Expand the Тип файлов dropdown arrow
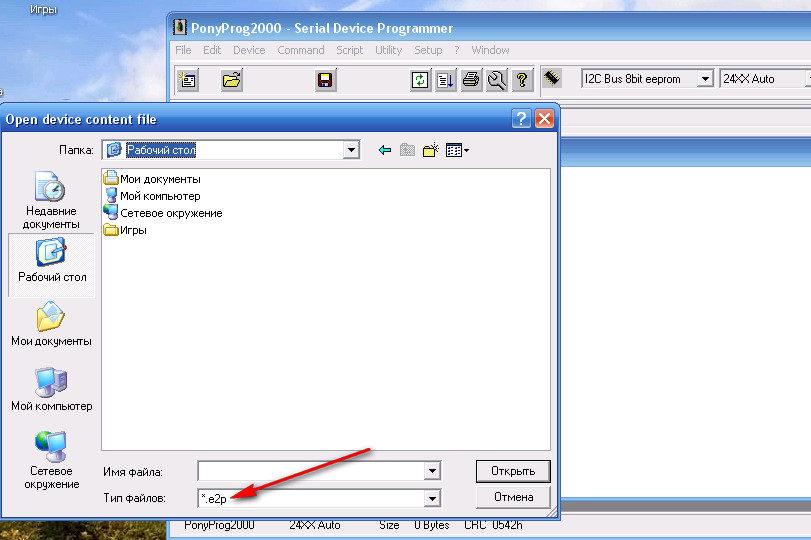811x540 pixels. point(432,499)
